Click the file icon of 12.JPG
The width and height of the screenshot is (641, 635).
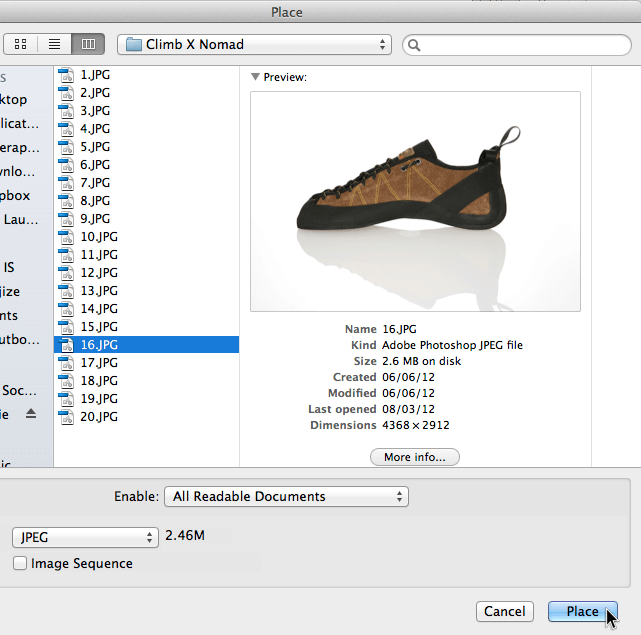click(x=66, y=273)
